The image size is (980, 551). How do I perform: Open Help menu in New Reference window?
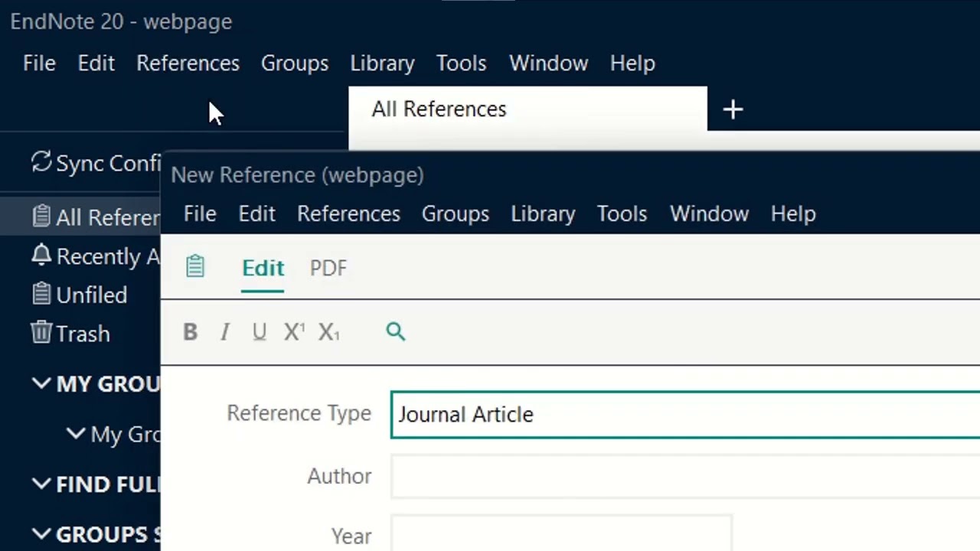(793, 214)
